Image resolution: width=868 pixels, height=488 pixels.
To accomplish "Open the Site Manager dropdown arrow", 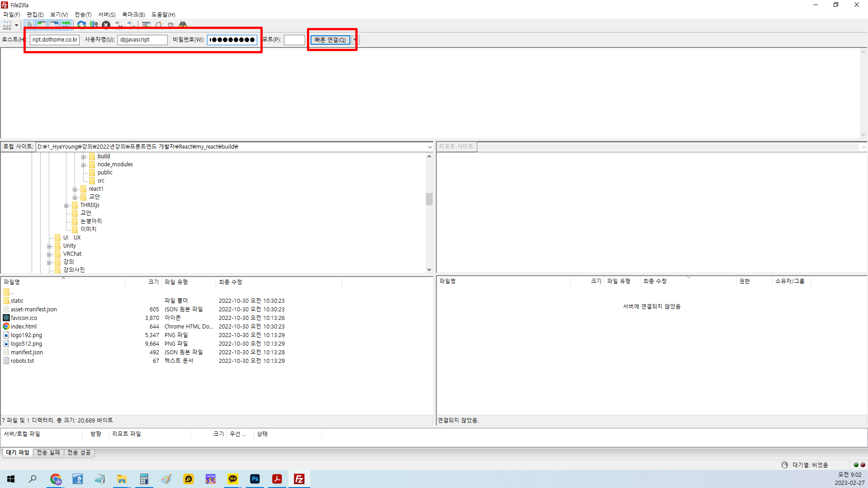I will click(x=16, y=25).
